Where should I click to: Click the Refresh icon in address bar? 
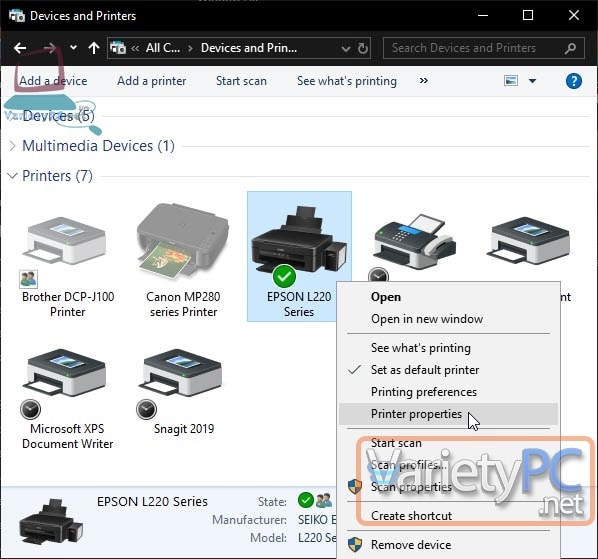[x=363, y=48]
